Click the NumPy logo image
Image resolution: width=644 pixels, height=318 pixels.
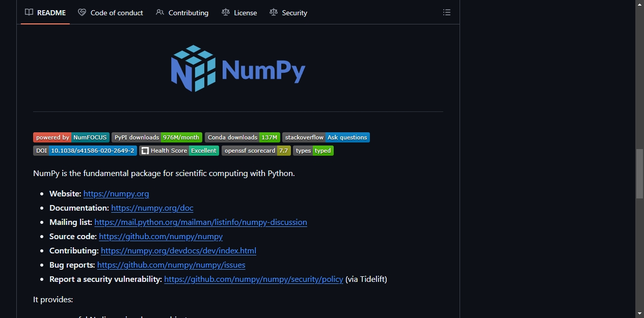click(x=238, y=69)
